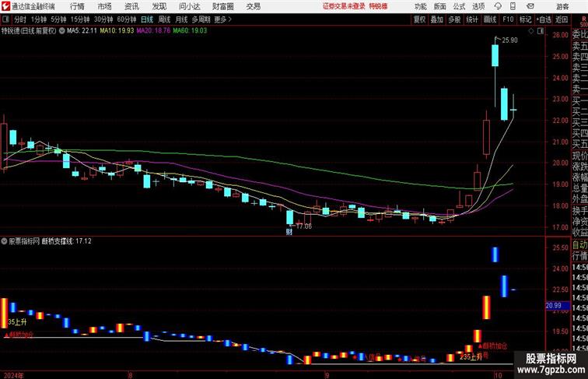Switch to 60分钟 period
Viewport: 588px width, 379px height.
[x=127, y=19]
